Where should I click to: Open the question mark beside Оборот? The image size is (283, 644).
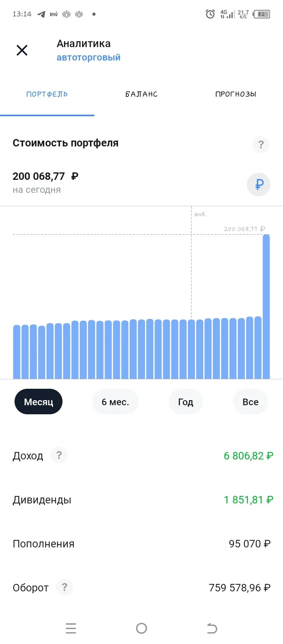[64, 587]
